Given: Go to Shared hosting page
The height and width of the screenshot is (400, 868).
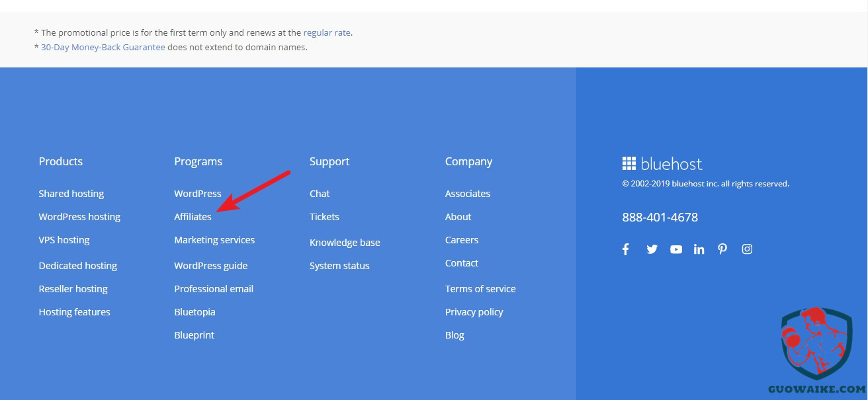Looking at the screenshot, I should (x=71, y=194).
